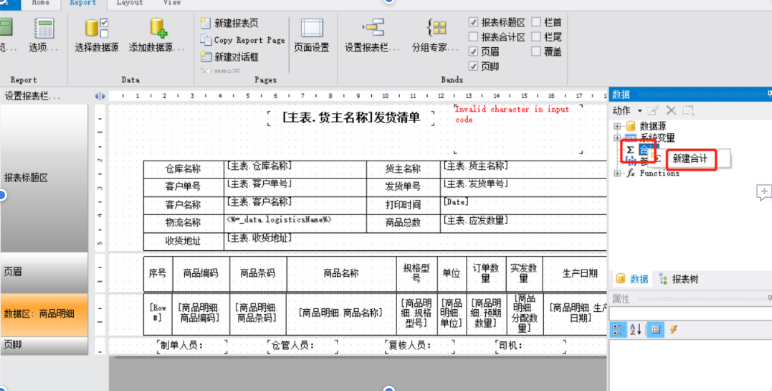
Task: Select the [Row#] data cell
Action: [158, 313]
